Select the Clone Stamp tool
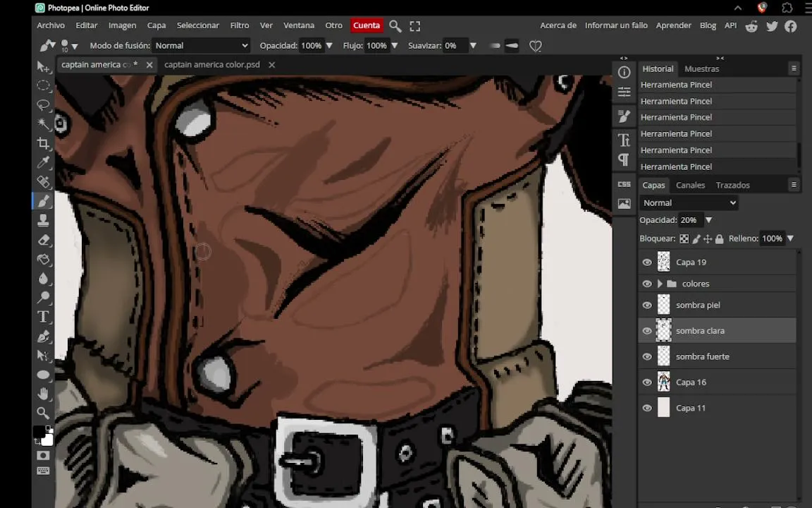The width and height of the screenshot is (812, 508). 44,220
